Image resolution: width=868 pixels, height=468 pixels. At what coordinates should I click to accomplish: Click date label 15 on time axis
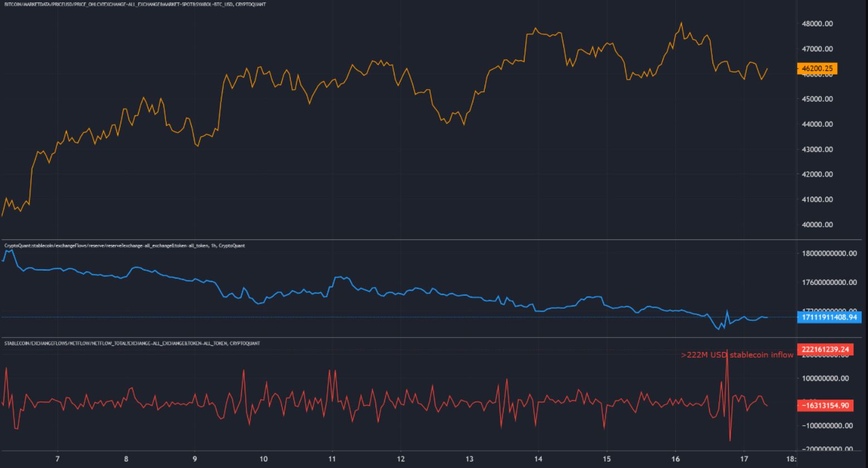[607, 459]
